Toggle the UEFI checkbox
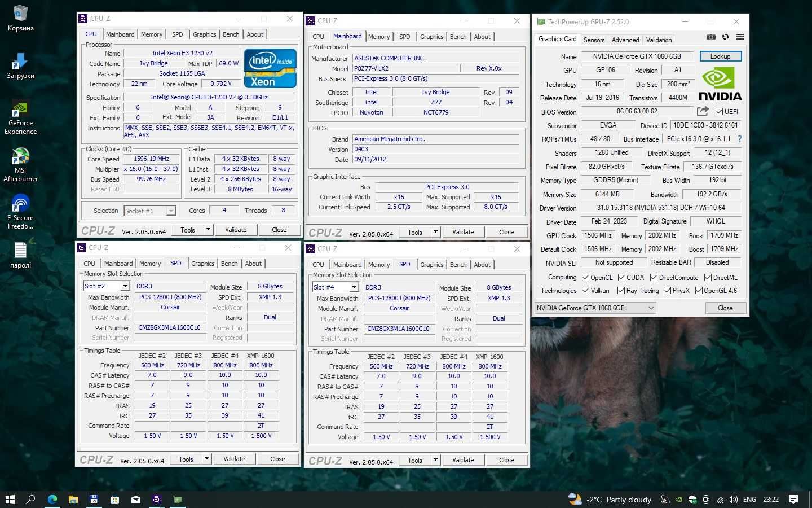The width and height of the screenshot is (812, 508). tap(719, 112)
